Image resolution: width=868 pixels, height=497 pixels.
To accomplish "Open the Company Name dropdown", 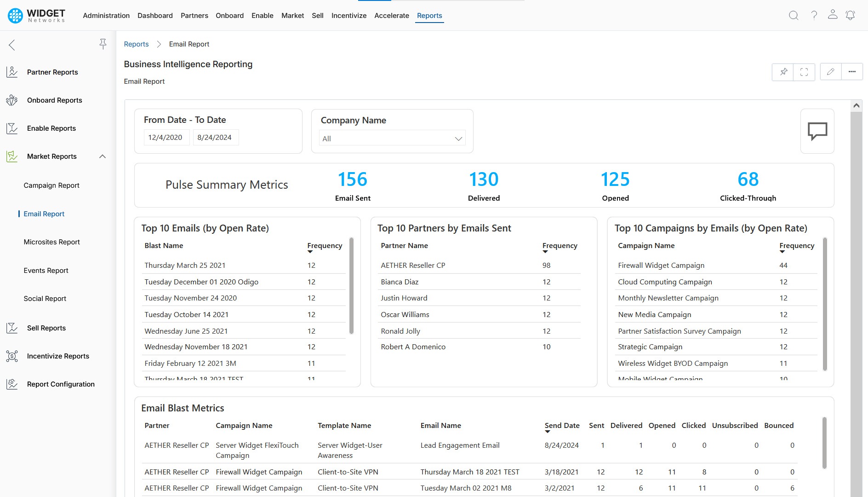I will [x=392, y=139].
